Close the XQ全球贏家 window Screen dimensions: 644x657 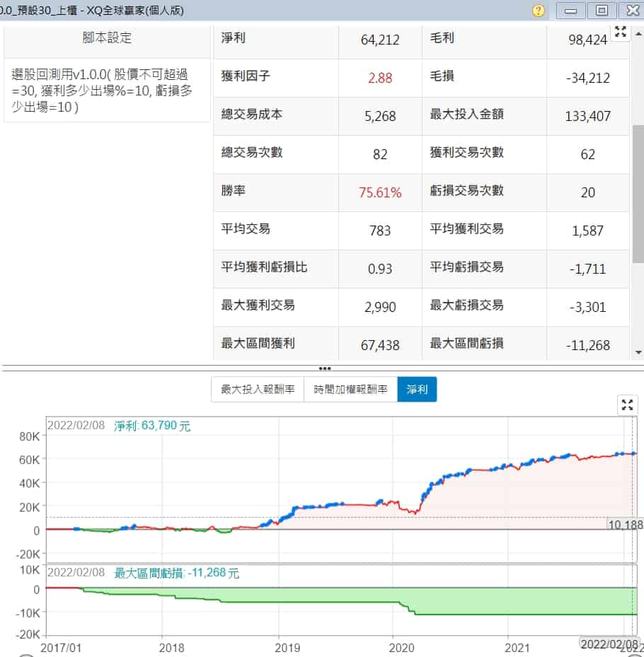[x=631, y=11]
